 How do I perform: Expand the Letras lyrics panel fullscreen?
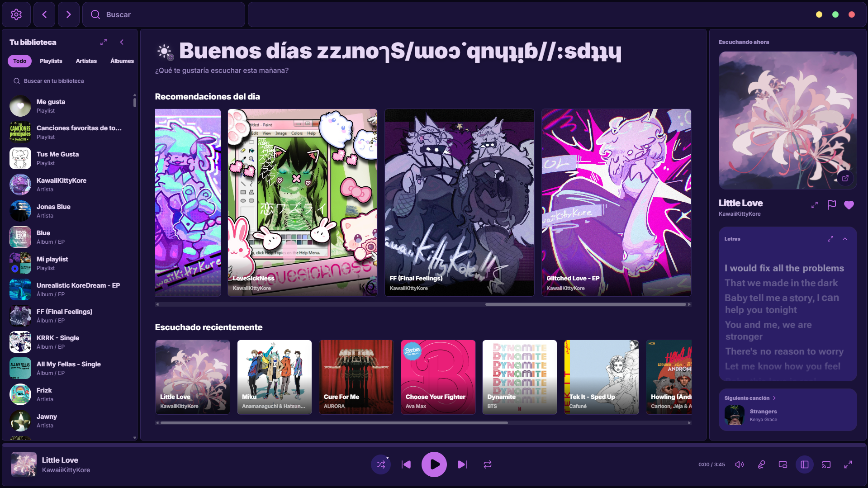click(x=830, y=239)
